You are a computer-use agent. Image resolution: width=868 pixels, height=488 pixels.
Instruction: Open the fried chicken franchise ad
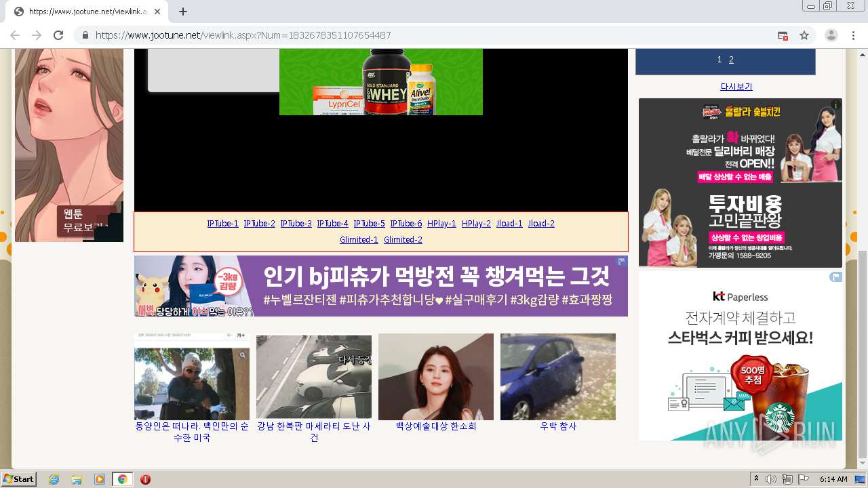coord(741,183)
